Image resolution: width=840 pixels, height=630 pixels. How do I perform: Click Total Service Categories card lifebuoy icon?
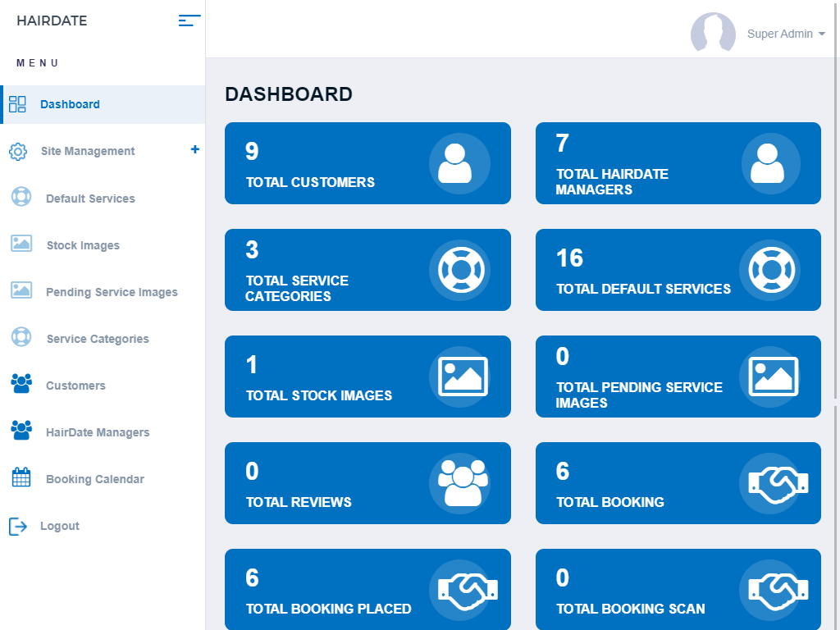click(460, 270)
